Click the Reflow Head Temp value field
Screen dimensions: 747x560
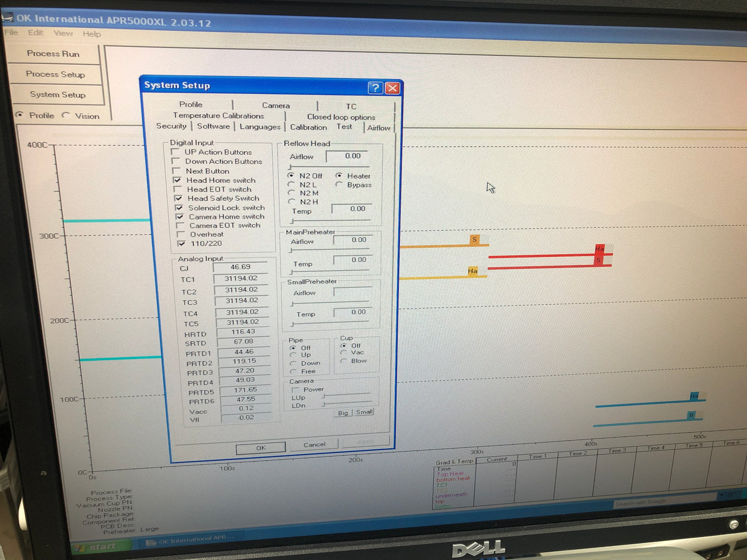click(351, 209)
